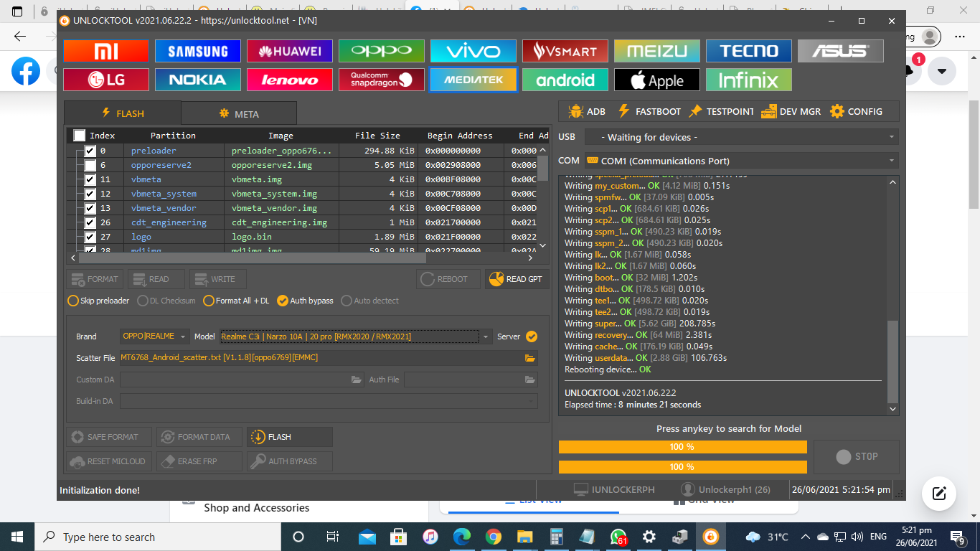The height and width of the screenshot is (551, 980).
Task: Select the Meizu brand tile
Action: tap(657, 51)
